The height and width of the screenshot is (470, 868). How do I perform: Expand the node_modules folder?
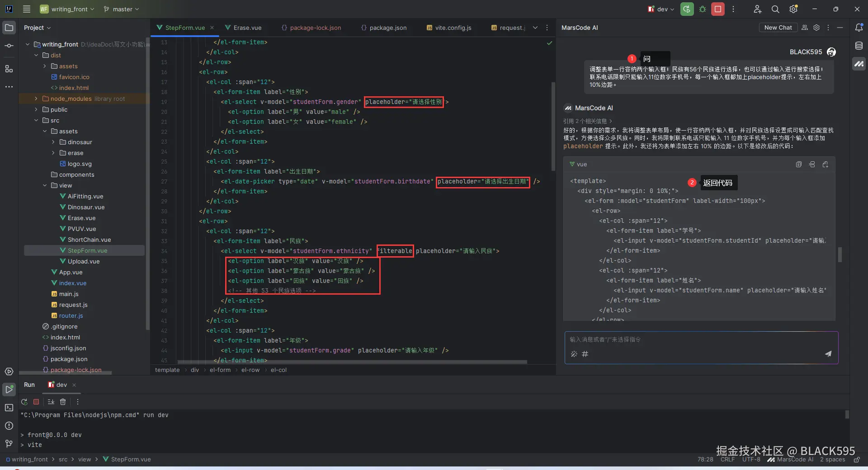coord(36,99)
